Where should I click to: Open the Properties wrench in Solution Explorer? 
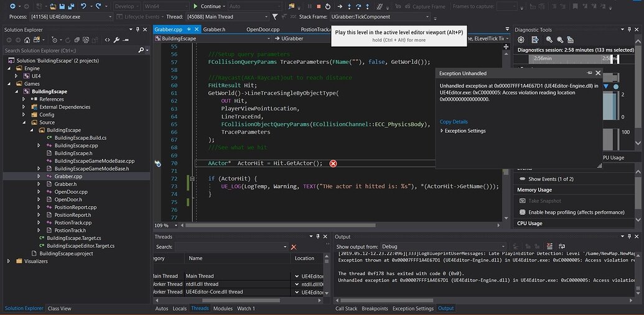click(117, 40)
